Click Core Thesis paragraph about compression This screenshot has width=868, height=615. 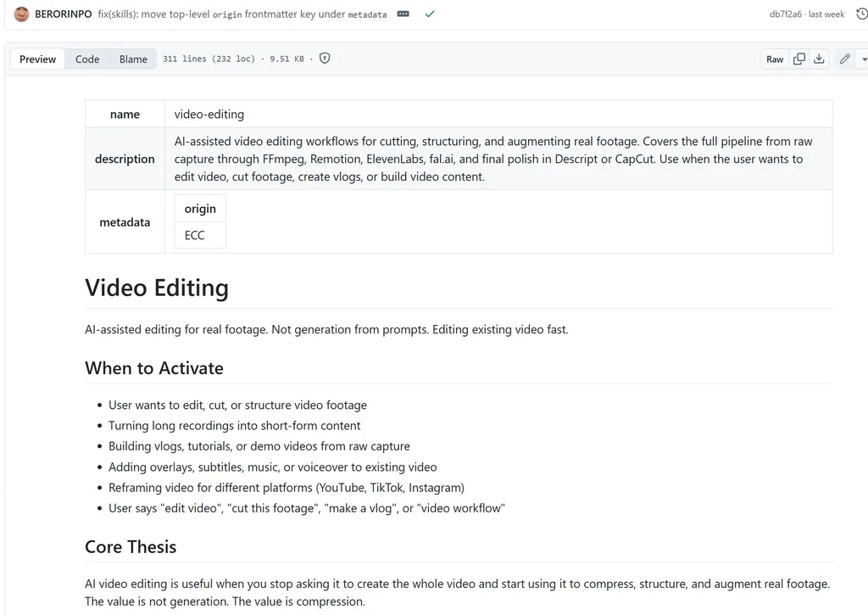click(x=457, y=592)
